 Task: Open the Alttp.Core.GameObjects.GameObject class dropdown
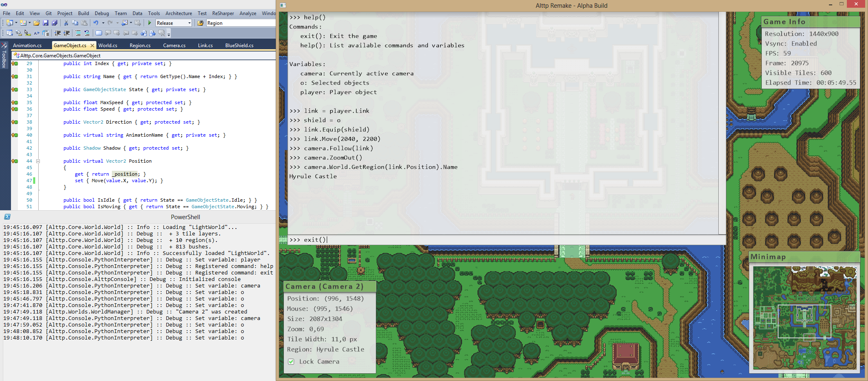144,56
